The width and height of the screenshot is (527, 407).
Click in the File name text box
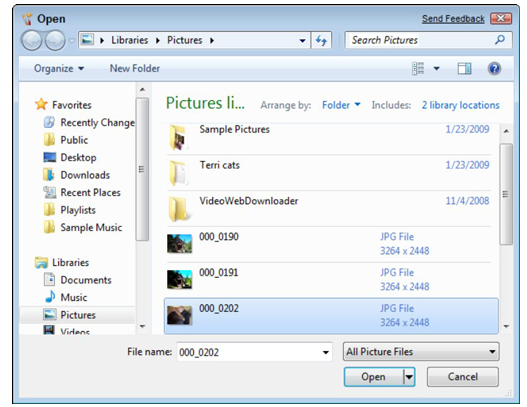(248, 352)
